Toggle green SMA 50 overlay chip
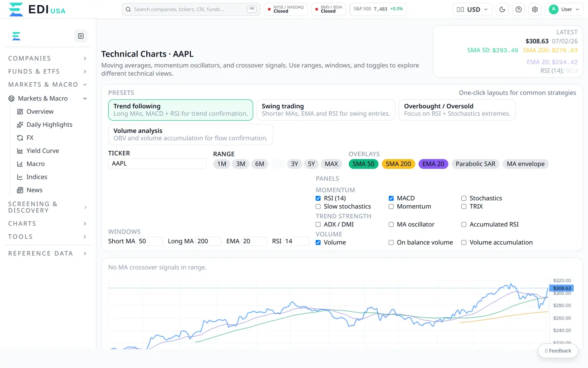Screen dimensions: 588x368 pyautogui.click(x=363, y=164)
